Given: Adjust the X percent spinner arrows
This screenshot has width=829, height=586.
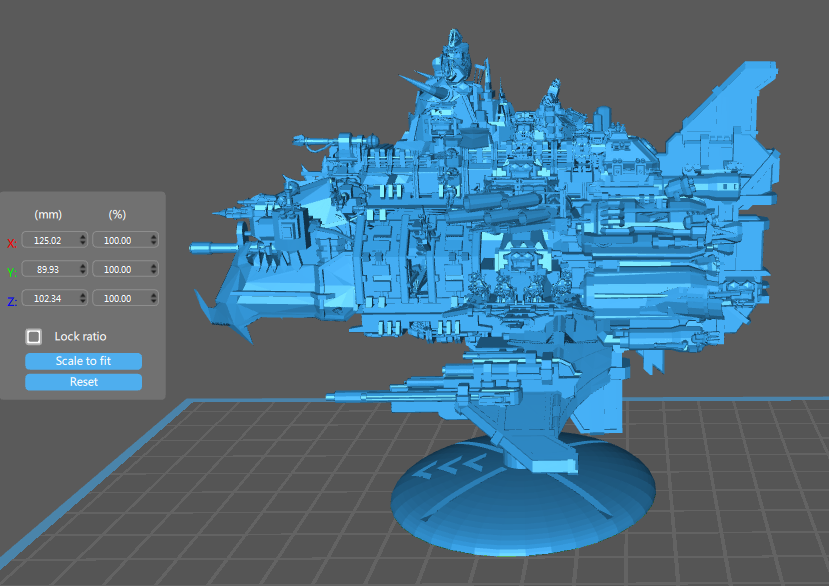Looking at the screenshot, I should (153, 240).
